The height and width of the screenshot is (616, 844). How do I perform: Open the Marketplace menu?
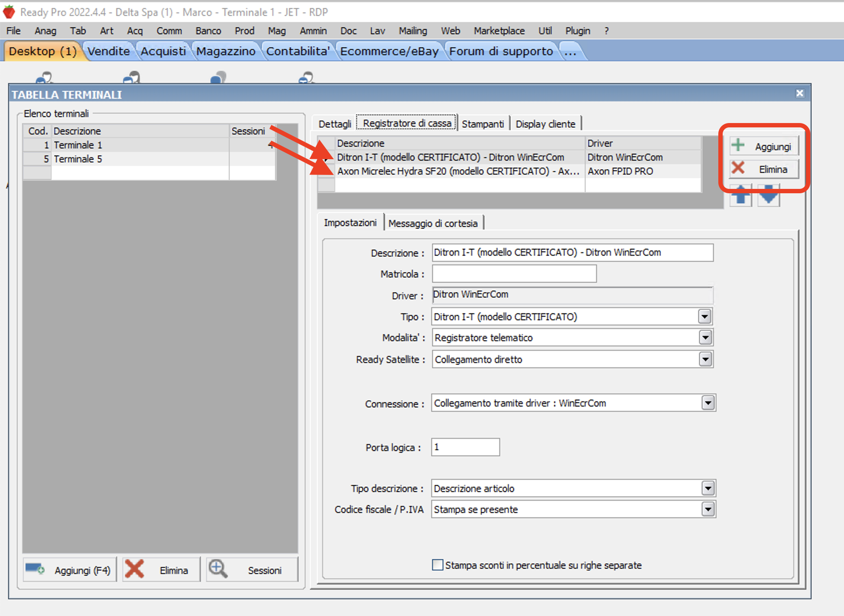[499, 31]
